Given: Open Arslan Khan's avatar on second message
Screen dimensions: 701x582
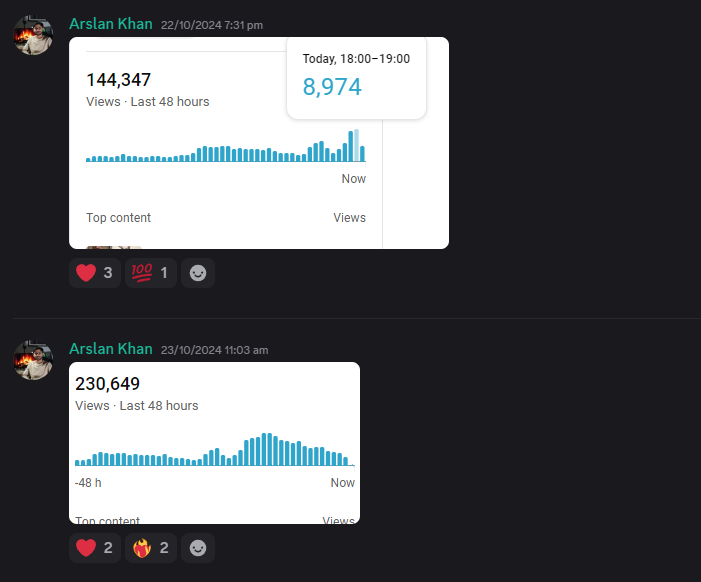Looking at the screenshot, I should tap(34, 360).
